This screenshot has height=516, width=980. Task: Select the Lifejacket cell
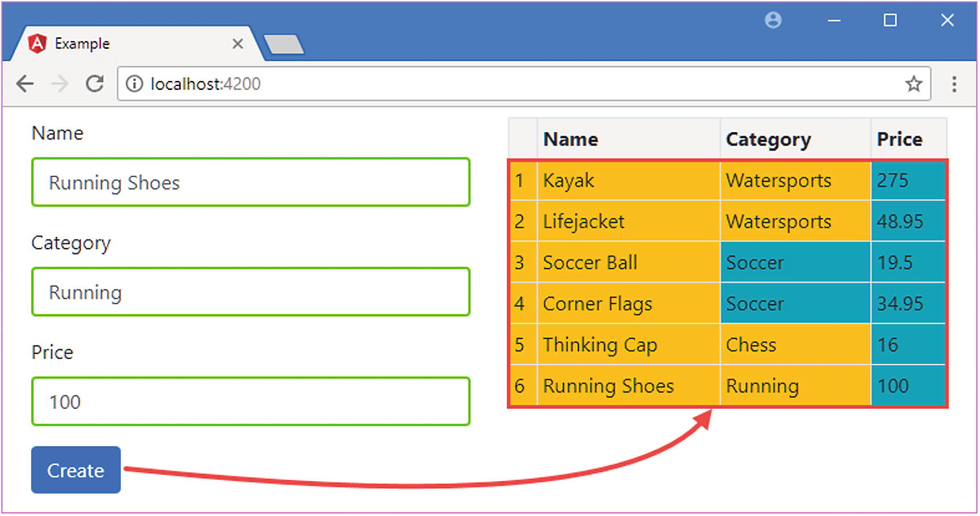pyautogui.click(x=629, y=221)
